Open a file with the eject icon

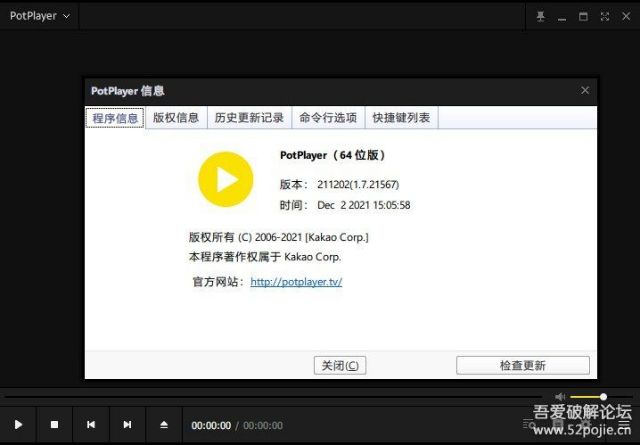[x=164, y=425]
